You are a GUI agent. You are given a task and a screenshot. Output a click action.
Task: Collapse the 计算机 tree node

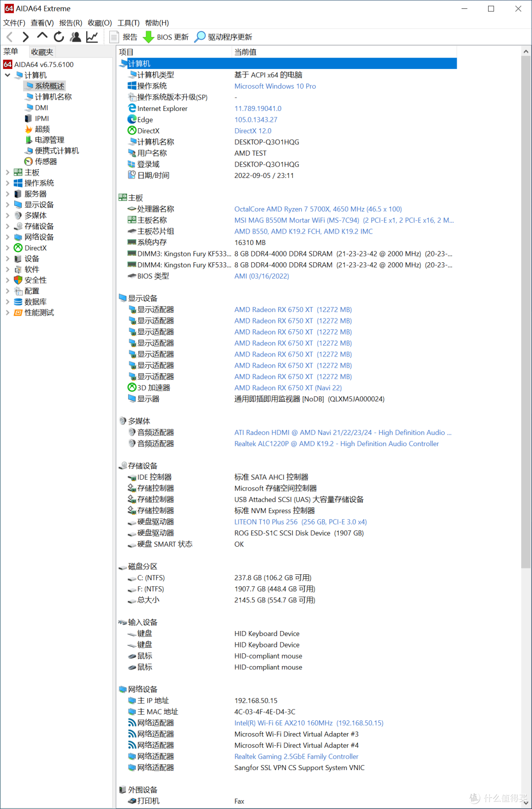[7, 75]
